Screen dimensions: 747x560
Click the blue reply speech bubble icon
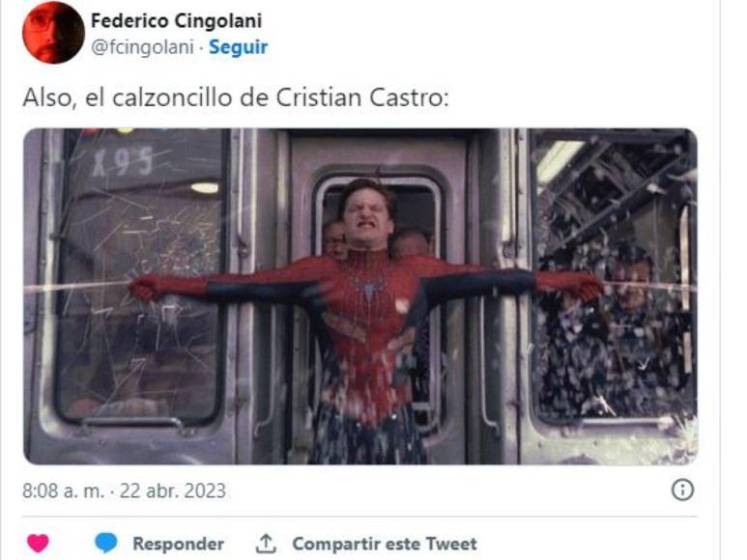[105, 543]
